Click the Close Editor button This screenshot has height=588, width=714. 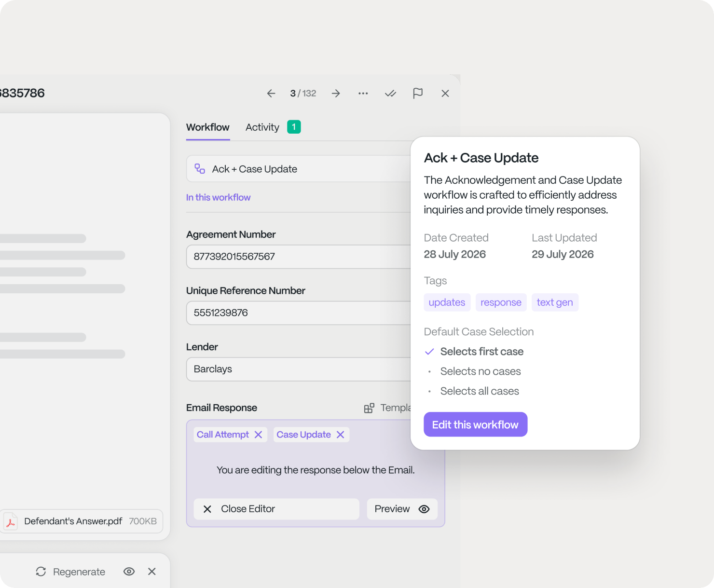[x=276, y=509]
